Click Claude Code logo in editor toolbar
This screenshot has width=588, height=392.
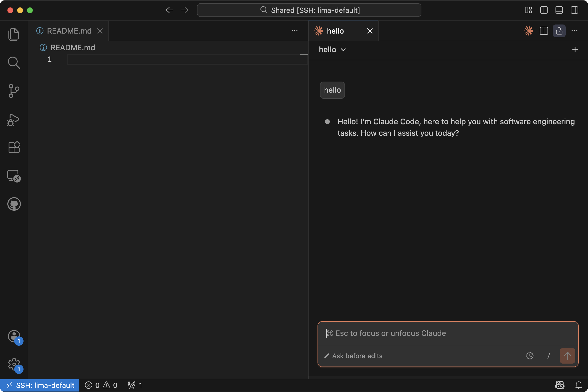[x=528, y=31]
